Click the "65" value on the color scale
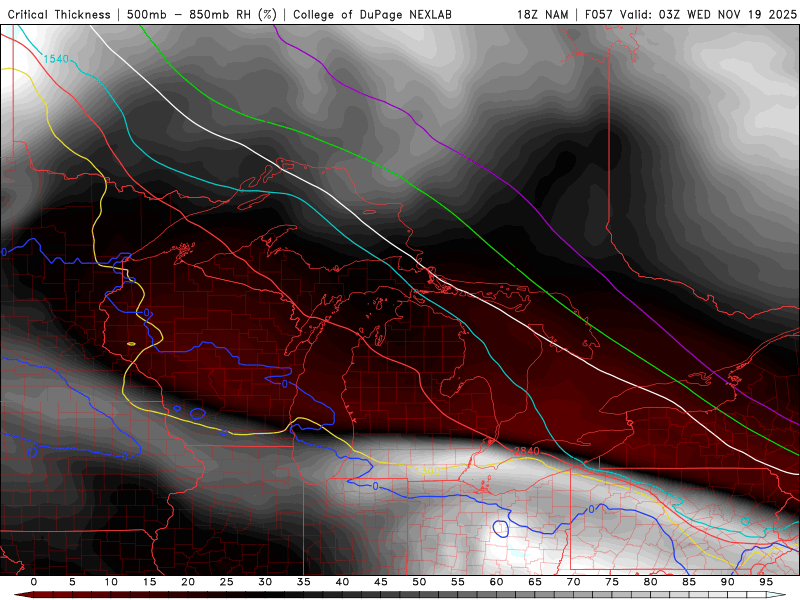 535,582
